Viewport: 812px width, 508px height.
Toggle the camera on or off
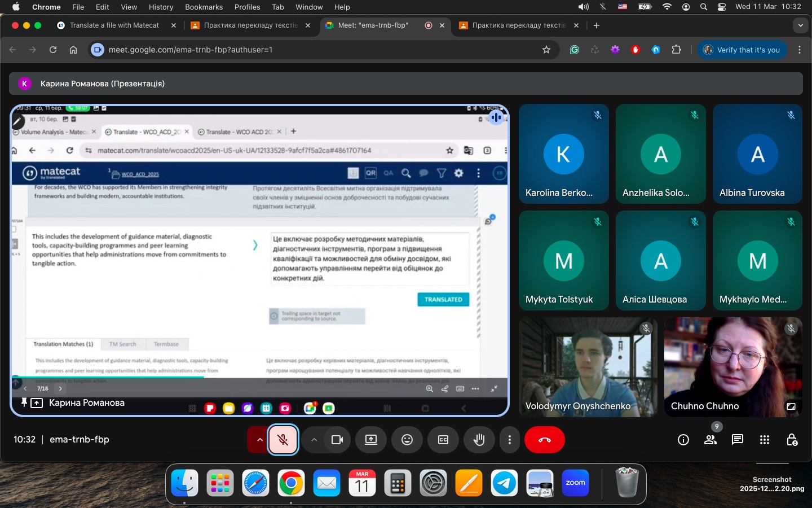(x=337, y=440)
